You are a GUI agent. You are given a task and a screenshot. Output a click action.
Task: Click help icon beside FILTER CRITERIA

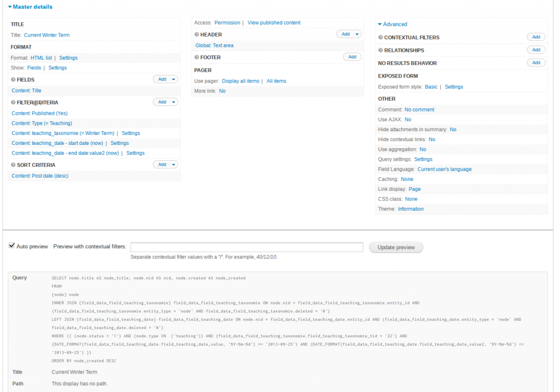tap(13, 102)
